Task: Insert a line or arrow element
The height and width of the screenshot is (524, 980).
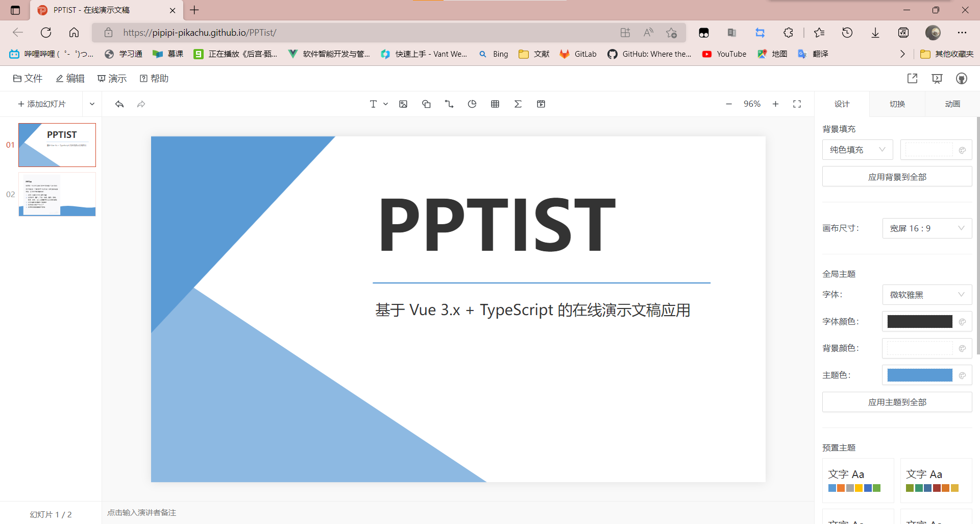Action: (449, 104)
